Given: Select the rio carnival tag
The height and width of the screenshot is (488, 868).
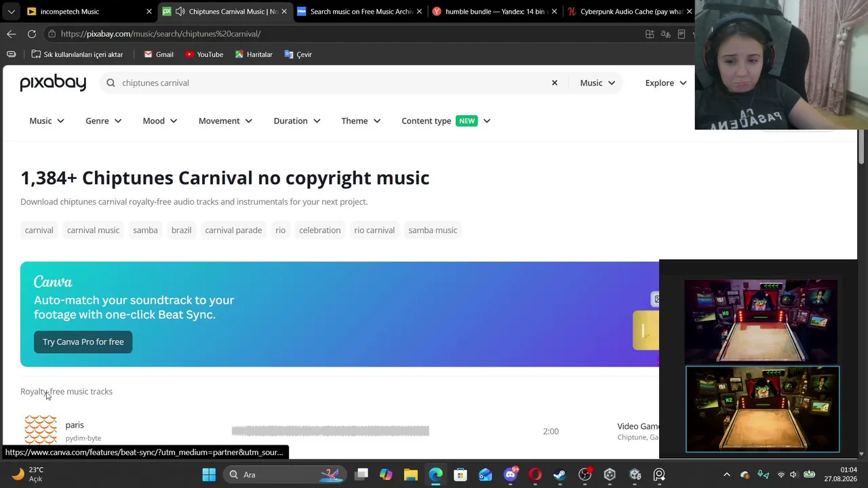Looking at the screenshot, I should click(374, 230).
